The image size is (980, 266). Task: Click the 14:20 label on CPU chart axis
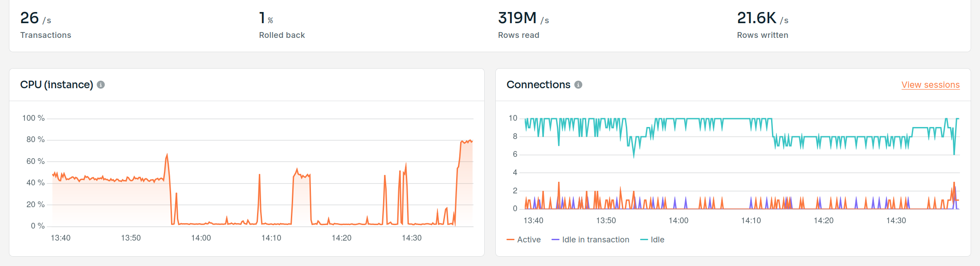342,238
